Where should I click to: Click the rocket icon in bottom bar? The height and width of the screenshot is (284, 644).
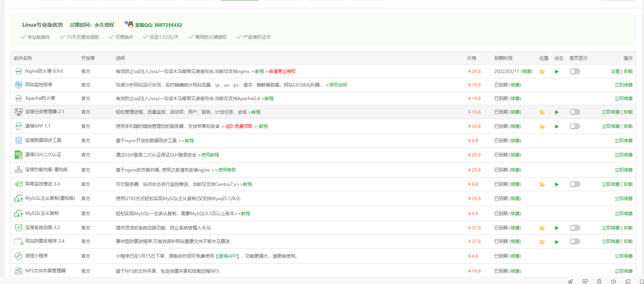570,281
